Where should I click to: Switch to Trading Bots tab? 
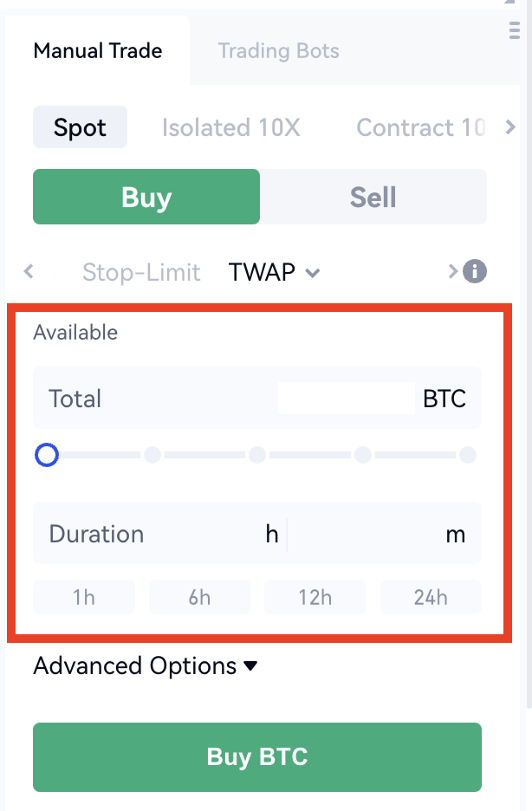[278, 50]
